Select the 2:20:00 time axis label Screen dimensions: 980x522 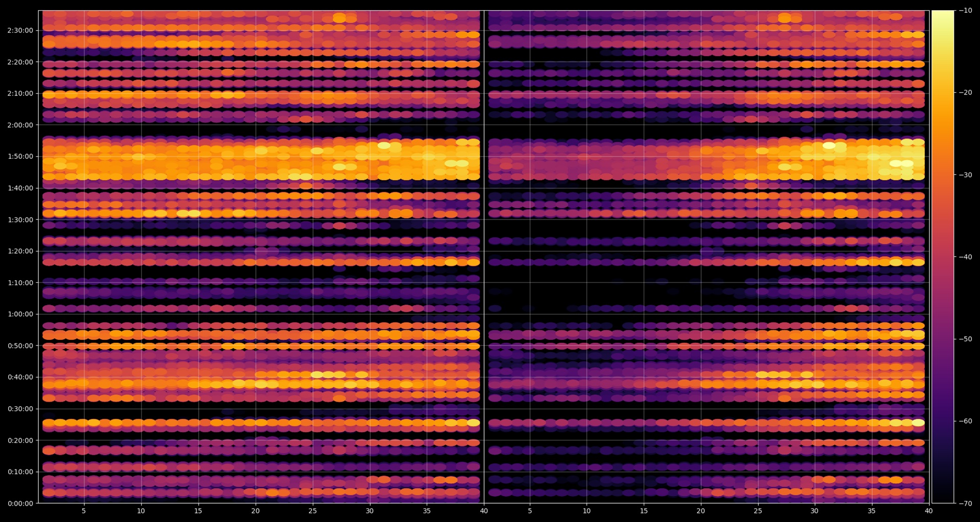tap(20, 62)
